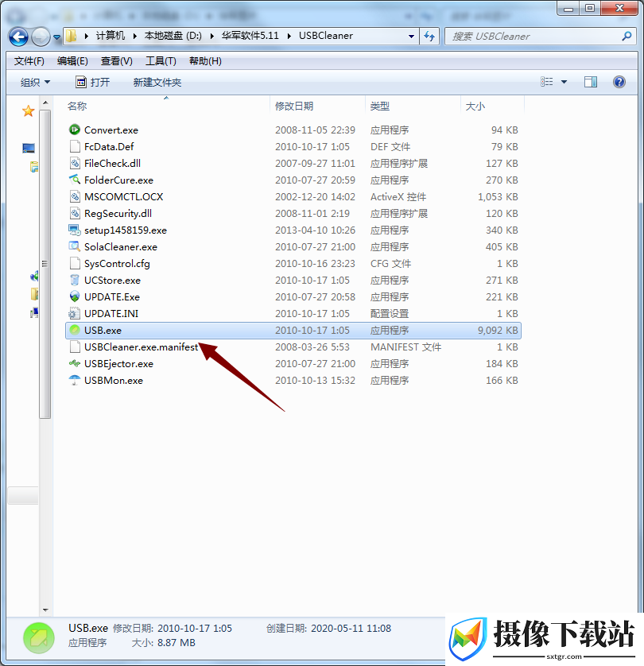Click the 新建文件夹 button

pos(157,82)
